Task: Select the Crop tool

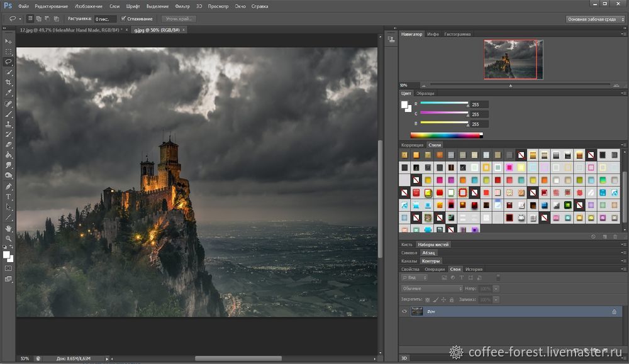Action: pyautogui.click(x=9, y=82)
